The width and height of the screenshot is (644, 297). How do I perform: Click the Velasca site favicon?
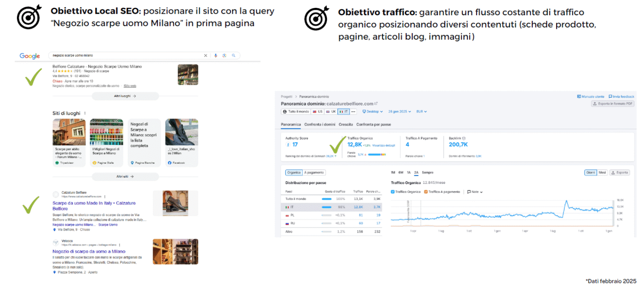[x=56, y=243]
